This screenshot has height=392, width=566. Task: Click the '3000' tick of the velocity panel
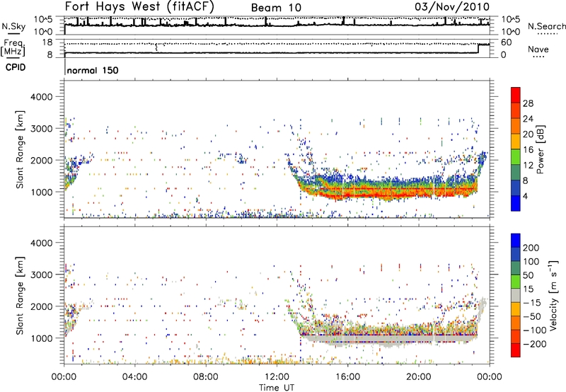coord(41,275)
